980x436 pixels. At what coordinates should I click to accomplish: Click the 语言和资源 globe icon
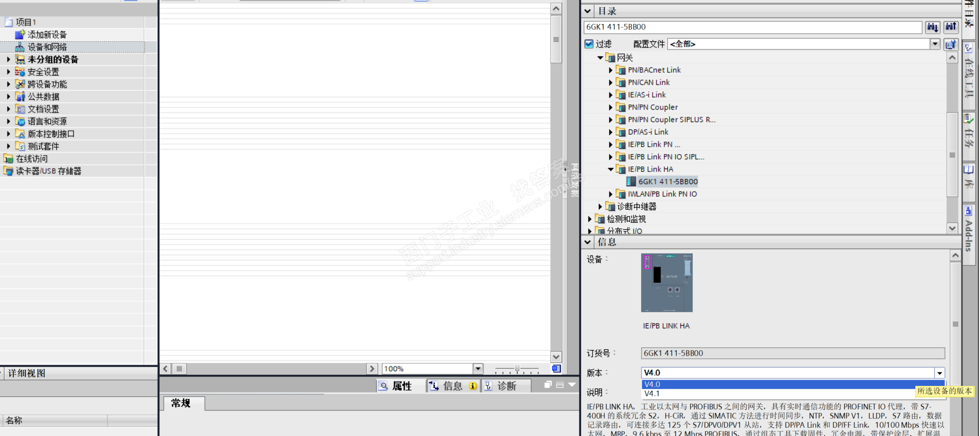[20, 122]
